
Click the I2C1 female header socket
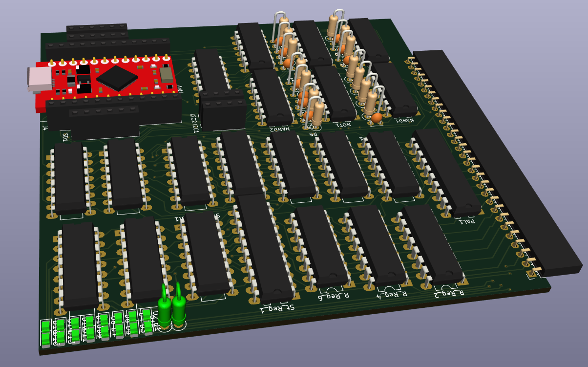click(223, 113)
